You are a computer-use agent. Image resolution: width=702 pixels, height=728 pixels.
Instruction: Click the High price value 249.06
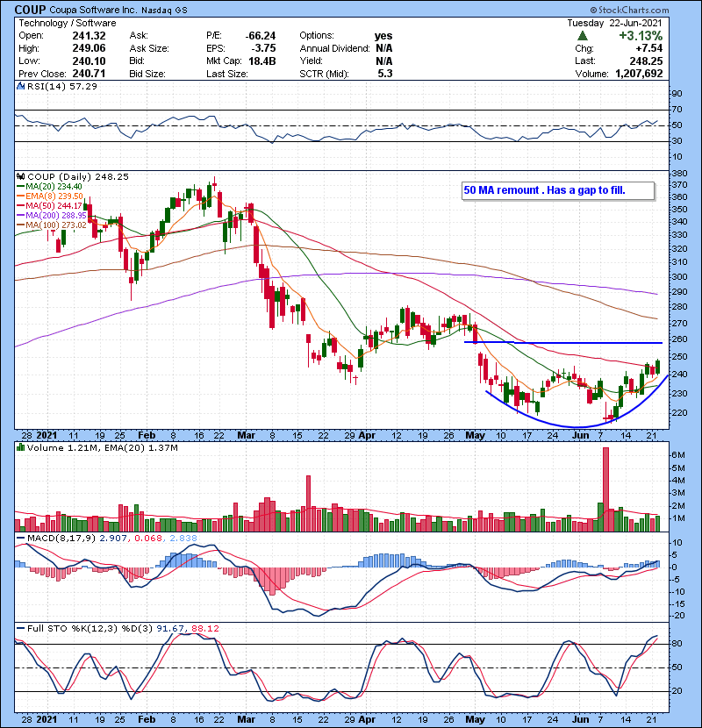[x=89, y=48]
